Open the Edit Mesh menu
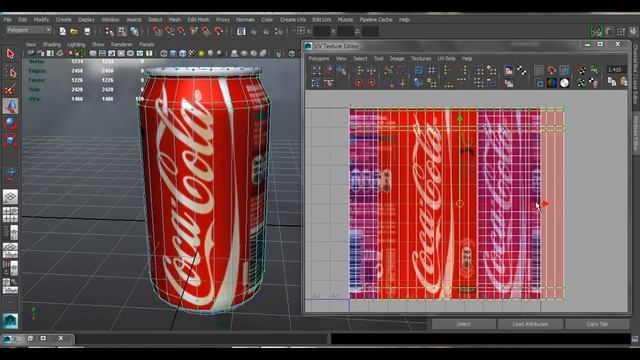The width and height of the screenshot is (640, 360). pyautogui.click(x=198, y=20)
